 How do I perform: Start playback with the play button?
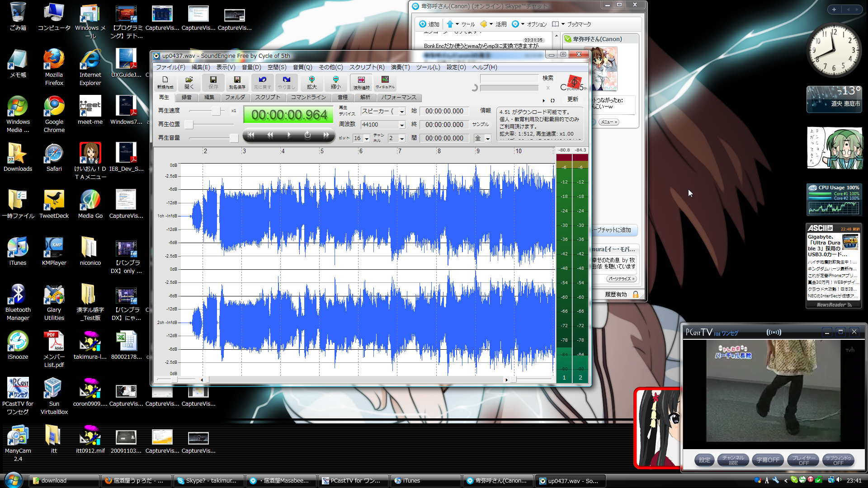coord(289,135)
